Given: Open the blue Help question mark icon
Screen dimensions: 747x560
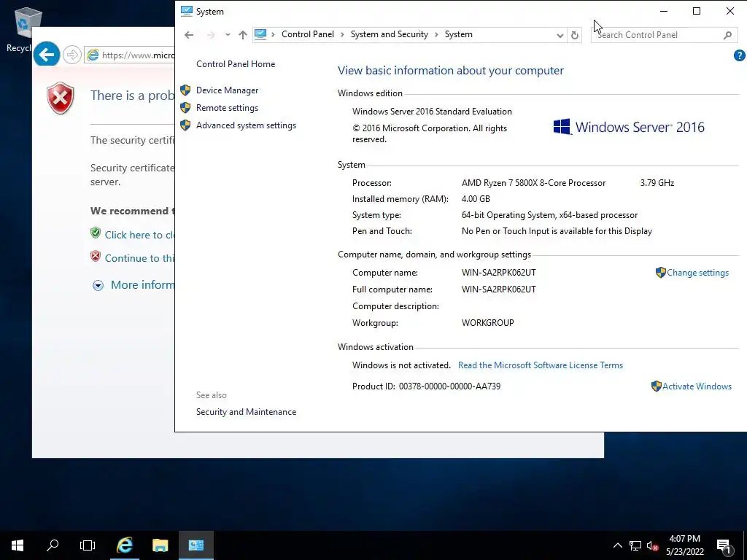Looking at the screenshot, I should [x=740, y=55].
